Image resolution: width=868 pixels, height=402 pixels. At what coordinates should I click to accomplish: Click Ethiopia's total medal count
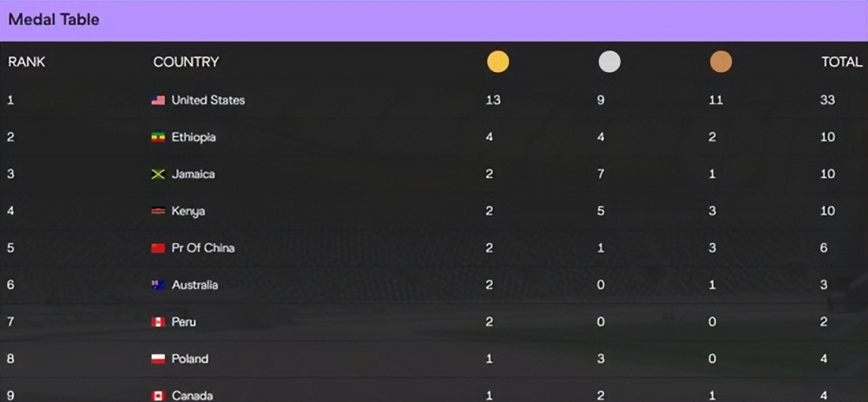(x=827, y=137)
